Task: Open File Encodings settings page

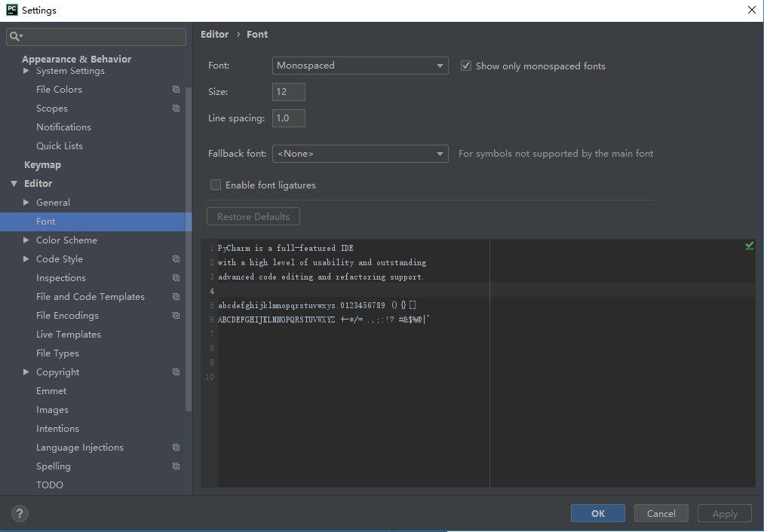Action: (67, 316)
